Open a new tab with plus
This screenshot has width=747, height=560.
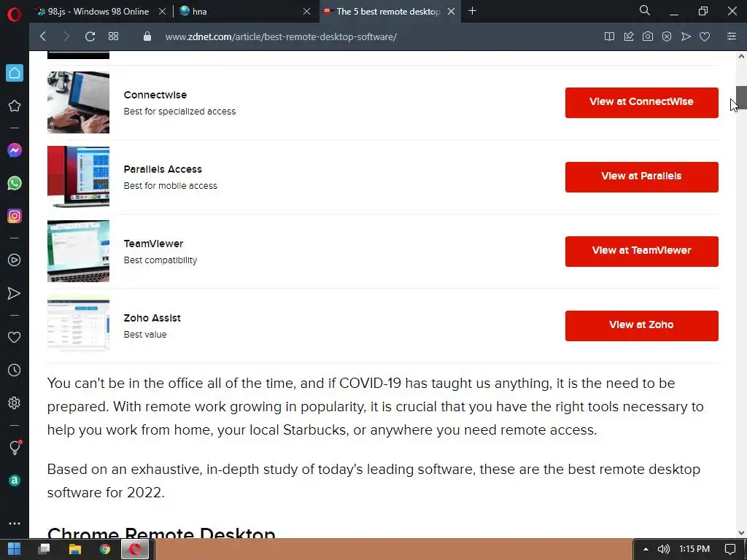(472, 11)
